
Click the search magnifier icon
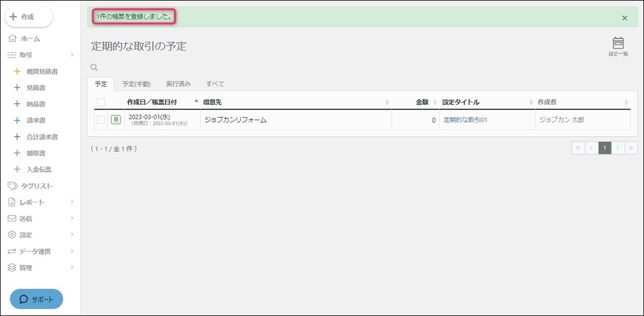94,68
